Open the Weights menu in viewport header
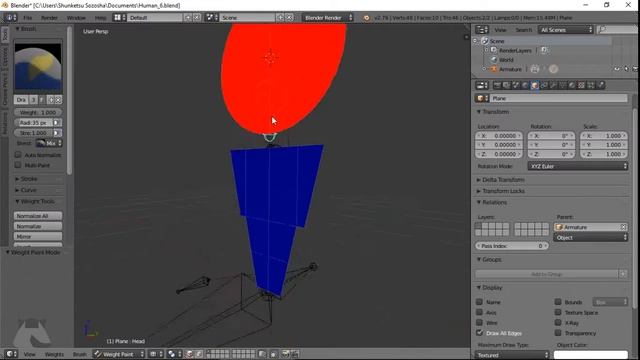Viewport: 640px width, 360px height. coord(54,354)
